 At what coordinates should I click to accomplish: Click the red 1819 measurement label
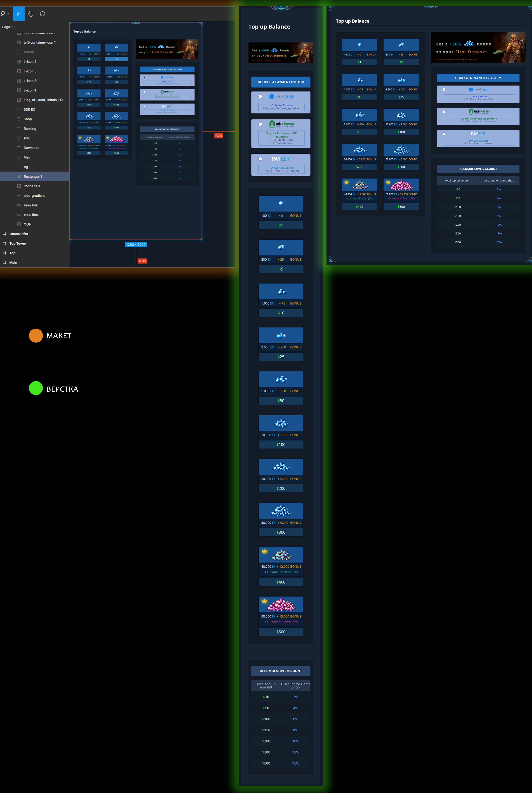(142, 261)
